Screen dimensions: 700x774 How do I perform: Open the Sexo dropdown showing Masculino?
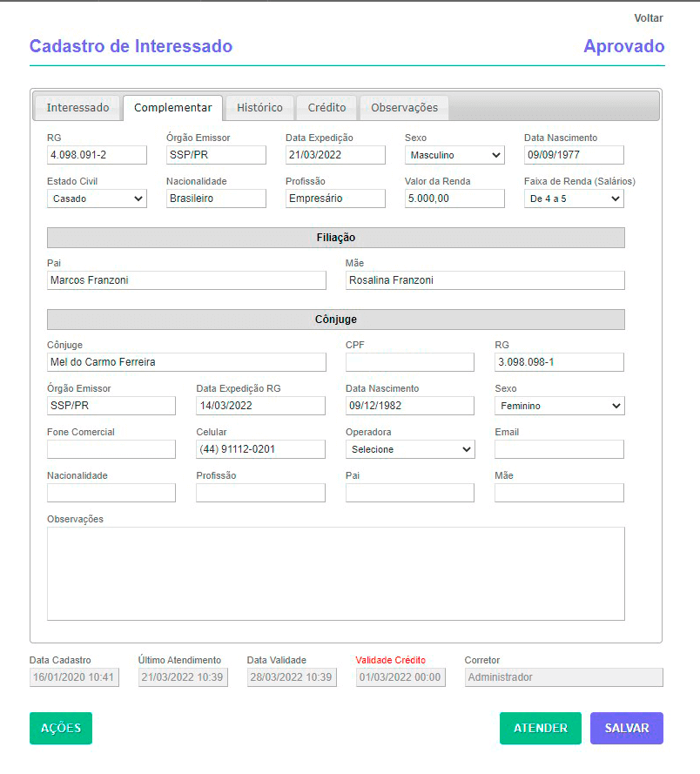[454, 155]
